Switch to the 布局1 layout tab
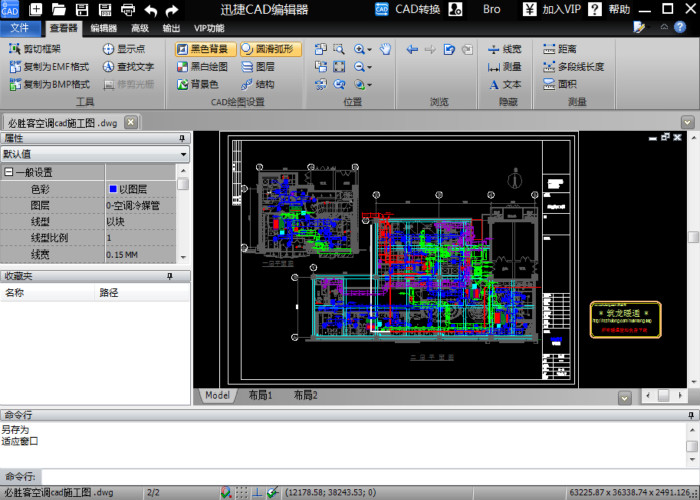 [x=260, y=395]
